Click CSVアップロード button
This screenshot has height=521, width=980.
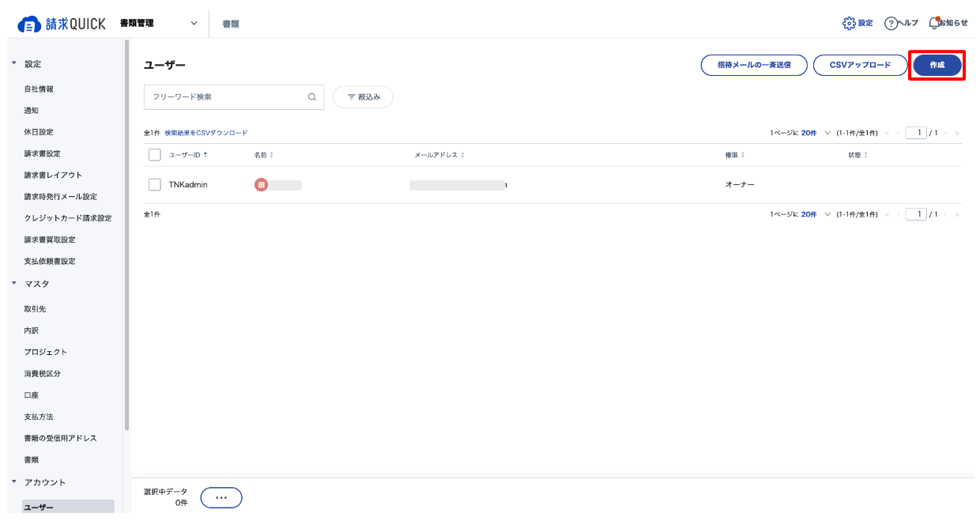[x=861, y=65]
